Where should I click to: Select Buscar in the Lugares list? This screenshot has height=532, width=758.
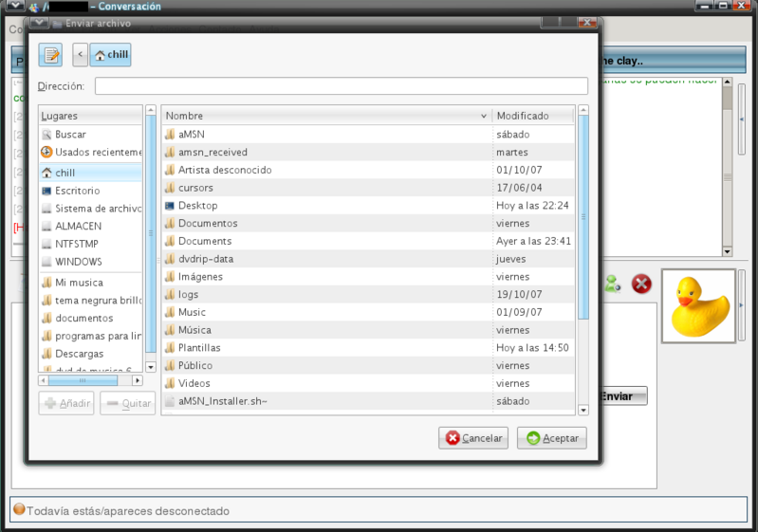point(90,135)
